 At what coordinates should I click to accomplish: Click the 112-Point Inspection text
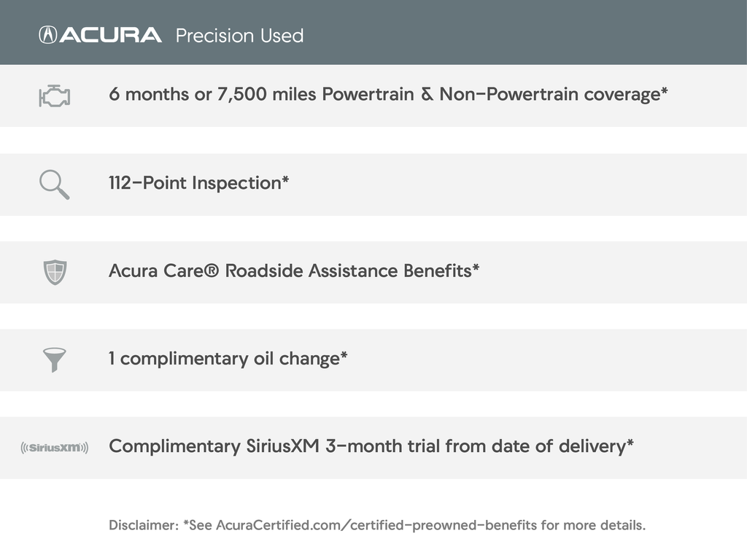(194, 183)
